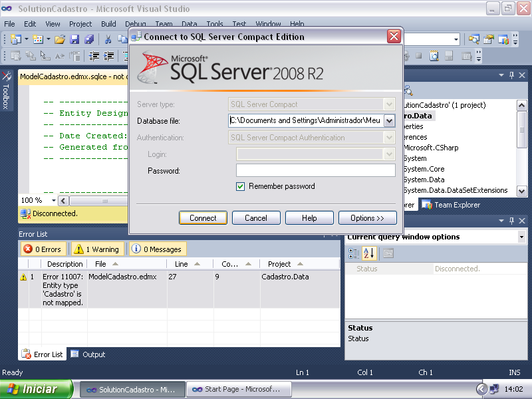Click the Open File folder icon
The width and height of the screenshot is (532, 399).
point(60,39)
